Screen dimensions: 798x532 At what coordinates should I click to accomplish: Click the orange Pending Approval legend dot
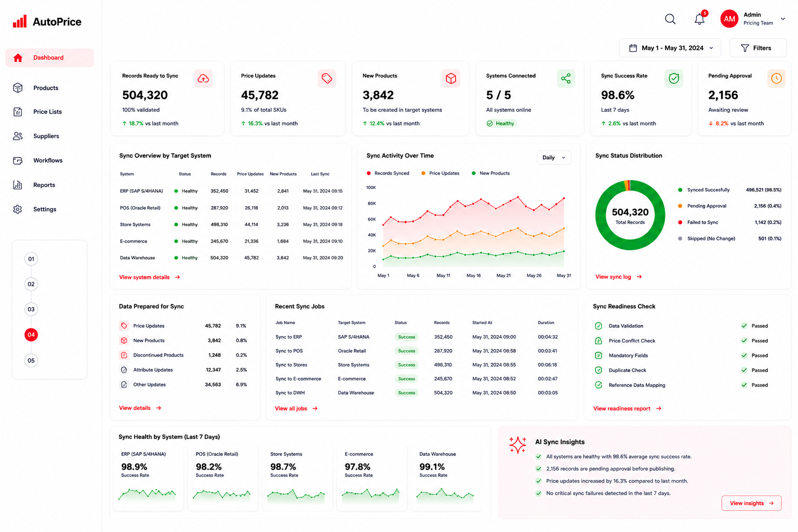pyautogui.click(x=680, y=206)
